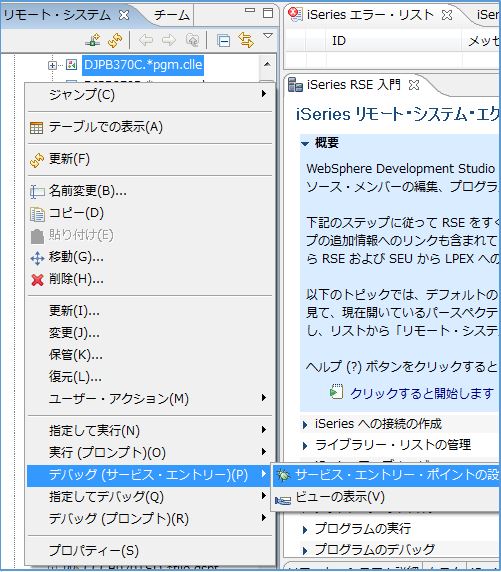Click the go up level toolbar icon
The width and height of the screenshot is (501, 572).
coord(192,40)
